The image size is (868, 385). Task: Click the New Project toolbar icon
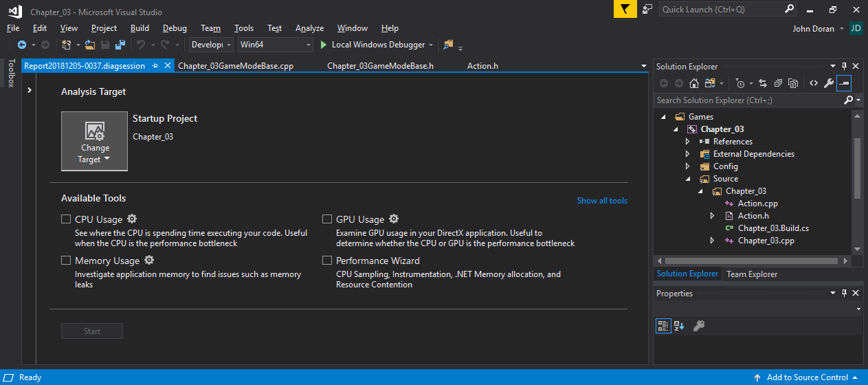(x=67, y=45)
